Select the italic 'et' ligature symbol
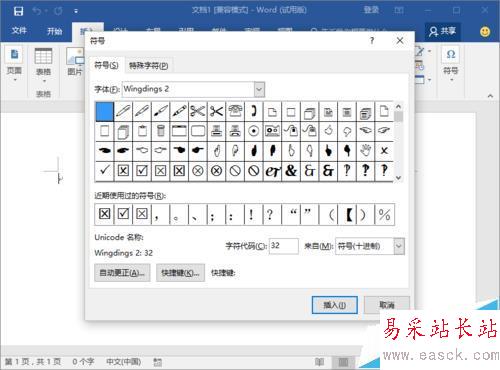500x370 pixels. pyautogui.click(x=272, y=171)
